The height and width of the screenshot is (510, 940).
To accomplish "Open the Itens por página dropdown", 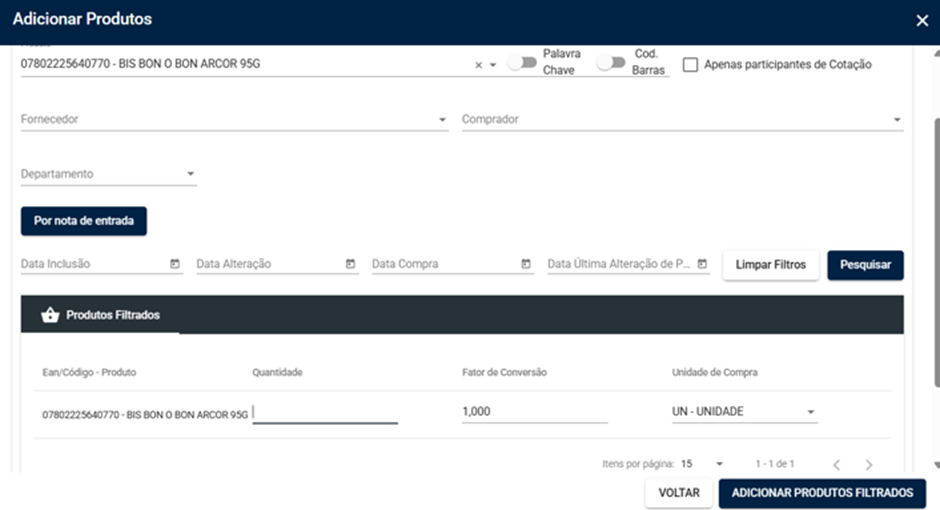I will [x=702, y=464].
